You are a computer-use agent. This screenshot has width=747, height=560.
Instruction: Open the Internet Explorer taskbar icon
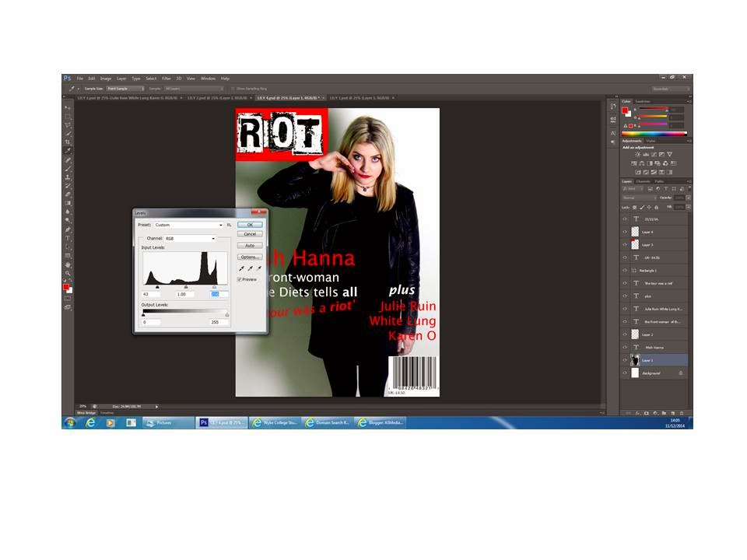pyautogui.click(x=90, y=422)
